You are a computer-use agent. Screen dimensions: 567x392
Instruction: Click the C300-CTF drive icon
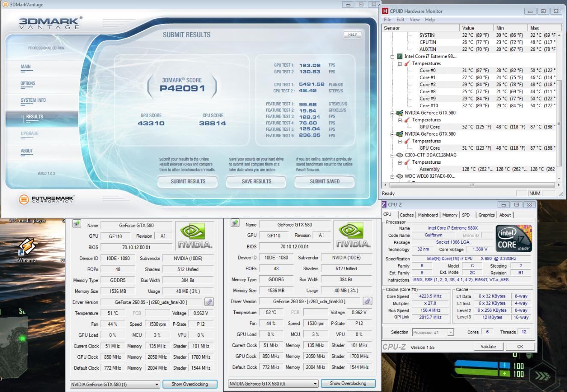pyautogui.click(x=399, y=155)
